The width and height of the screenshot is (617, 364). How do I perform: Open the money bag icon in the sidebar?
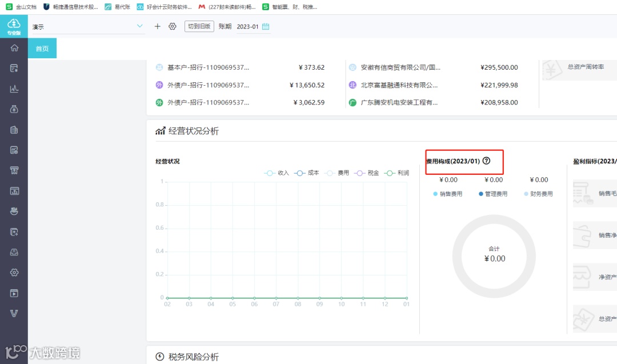[14, 109]
